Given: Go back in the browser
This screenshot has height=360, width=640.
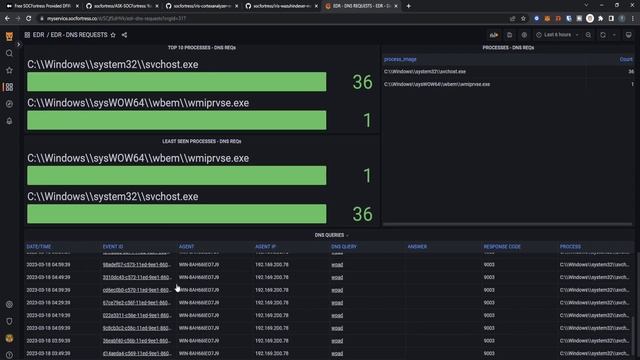Looking at the screenshot, I should point(7,19).
